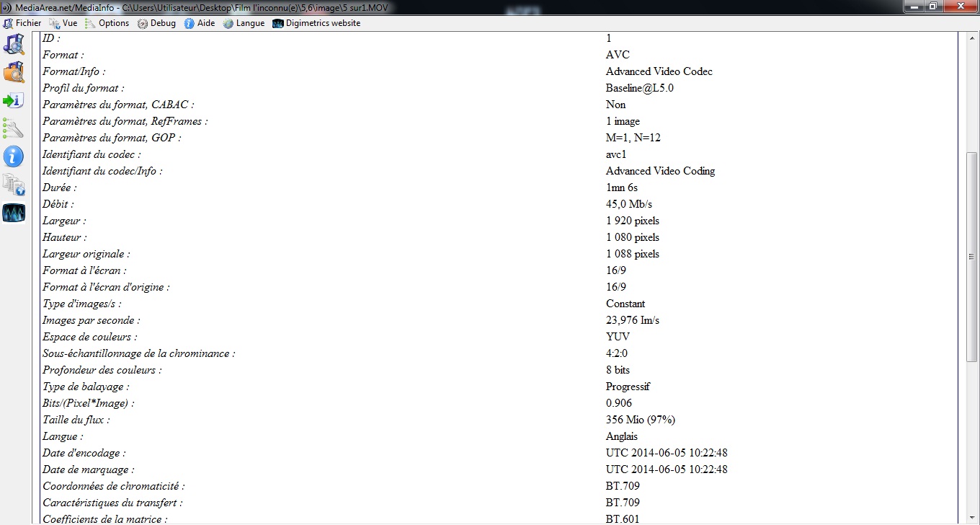This screenshot has height=525, width=980.
Task: Open the Langue menu
Action: (244, 23)
